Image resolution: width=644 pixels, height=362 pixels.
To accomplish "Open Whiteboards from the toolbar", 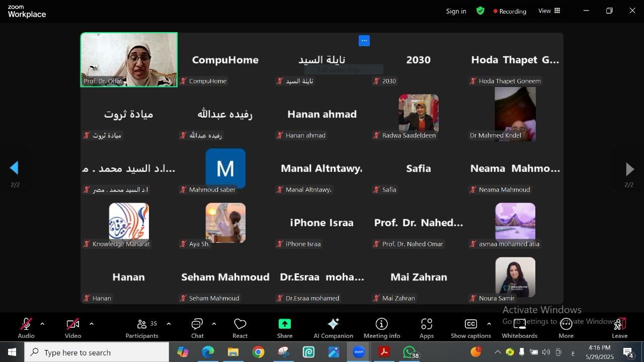I will (x=519, y=328).
